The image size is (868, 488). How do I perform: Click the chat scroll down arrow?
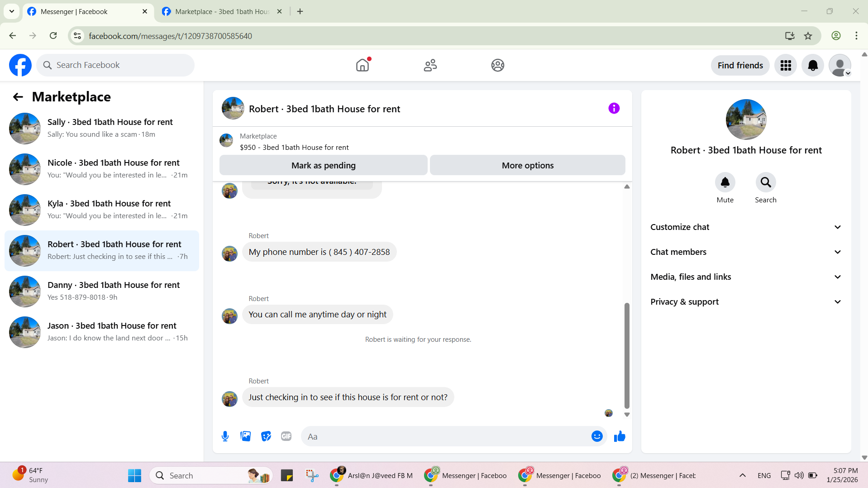click(627, 415)
